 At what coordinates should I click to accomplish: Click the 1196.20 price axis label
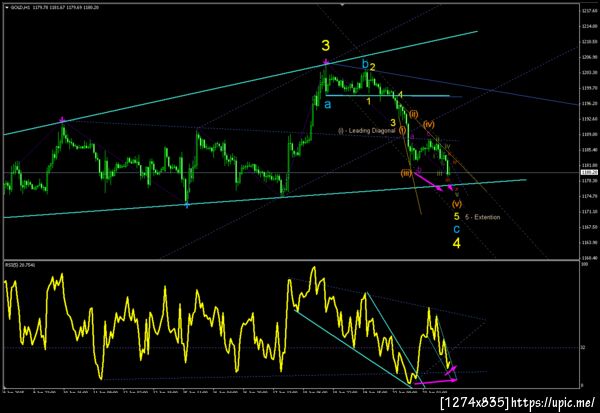click(x=589, y=103)
